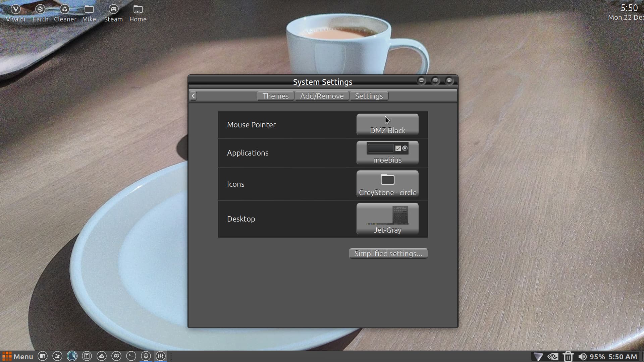The height and width of the screenshot is (362, 644).
Task: Choose Mouse Pointer theme DMZ-Black
Action: click(x=387, y=124)
